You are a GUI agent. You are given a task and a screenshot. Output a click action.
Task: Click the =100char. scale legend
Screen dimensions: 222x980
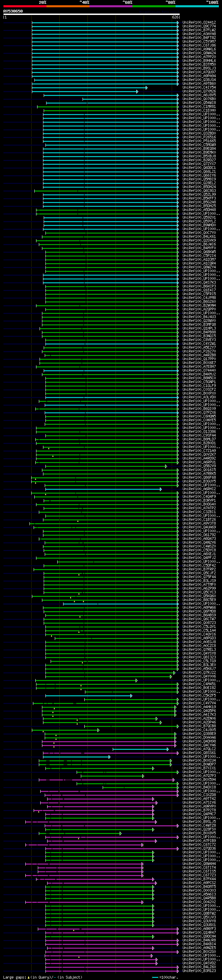[x=165, y=977]
